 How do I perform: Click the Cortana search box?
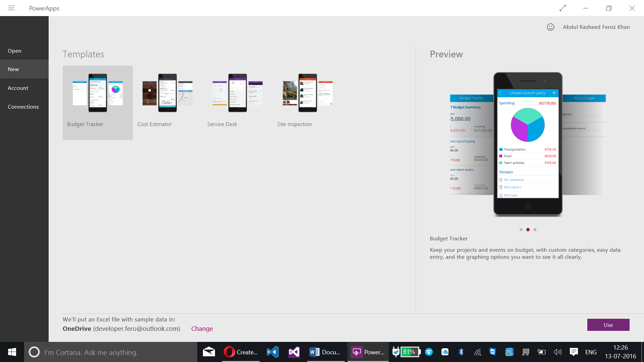111,352
